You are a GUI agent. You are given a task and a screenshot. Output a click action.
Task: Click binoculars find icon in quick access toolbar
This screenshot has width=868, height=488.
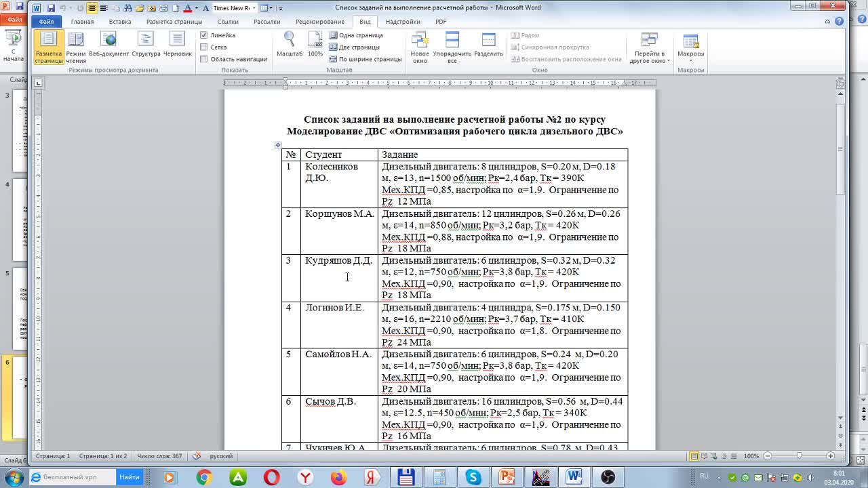click(x=127, y=8)
